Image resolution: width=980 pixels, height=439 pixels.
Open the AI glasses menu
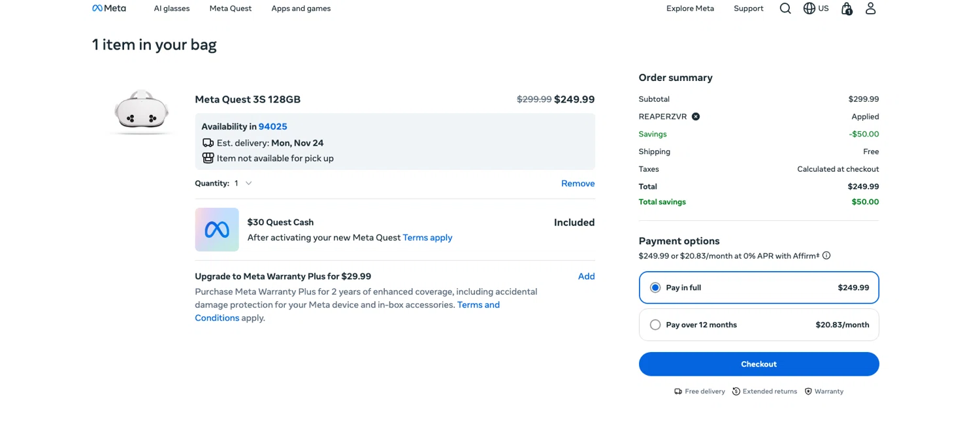(172, 8)
